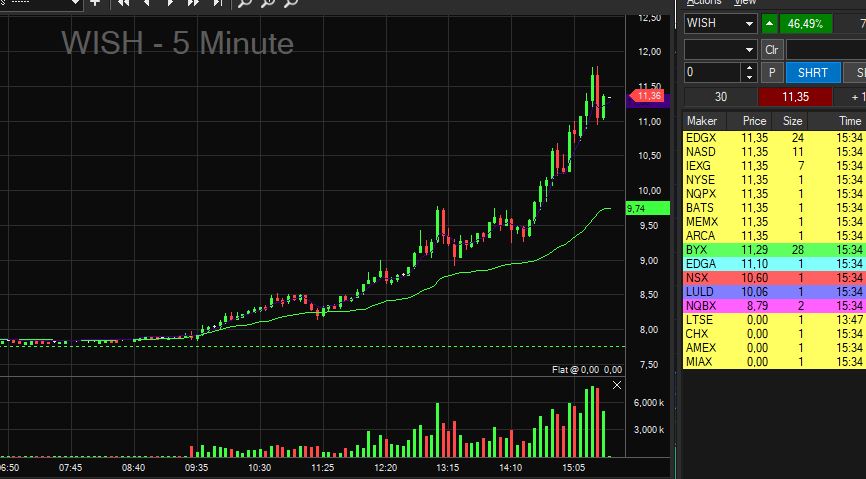Screen dimensions: 866x479
Task: Open the Actions menu
Action: [x=704, y=3]
